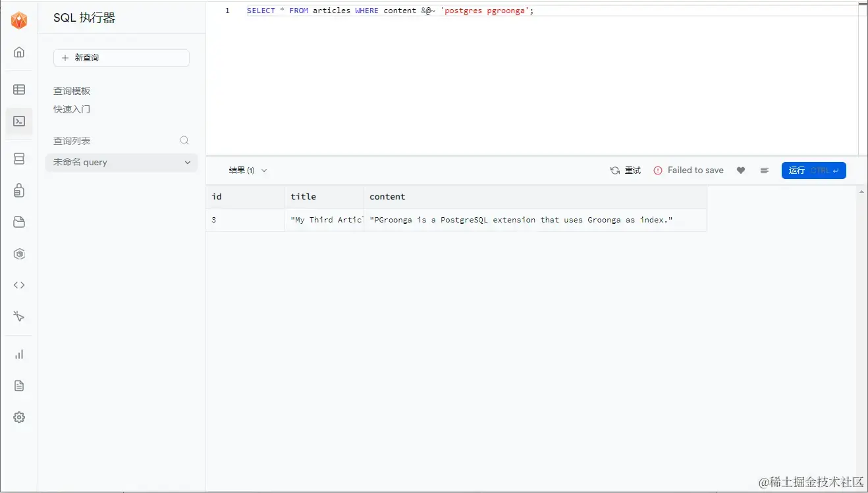
Task: Click the search icon beside 查询列表
Action: pos(184,140)
